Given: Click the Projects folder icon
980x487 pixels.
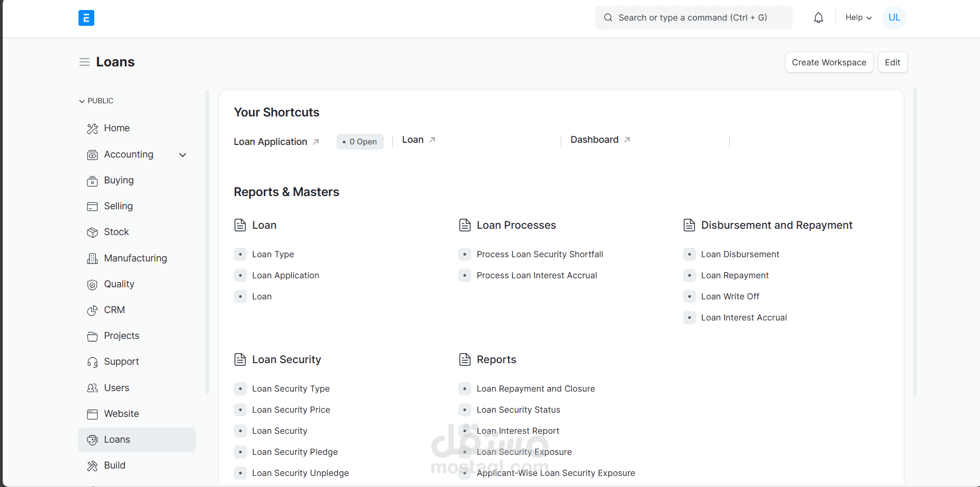Looking at the screenshot, I should [x=92, y=336].
